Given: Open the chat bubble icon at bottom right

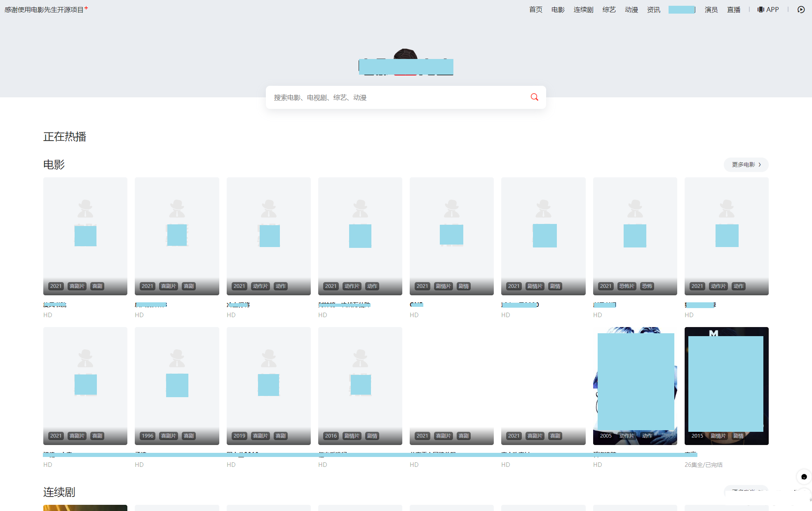Looking at the screenshot, I should click(x=804, y=477).
